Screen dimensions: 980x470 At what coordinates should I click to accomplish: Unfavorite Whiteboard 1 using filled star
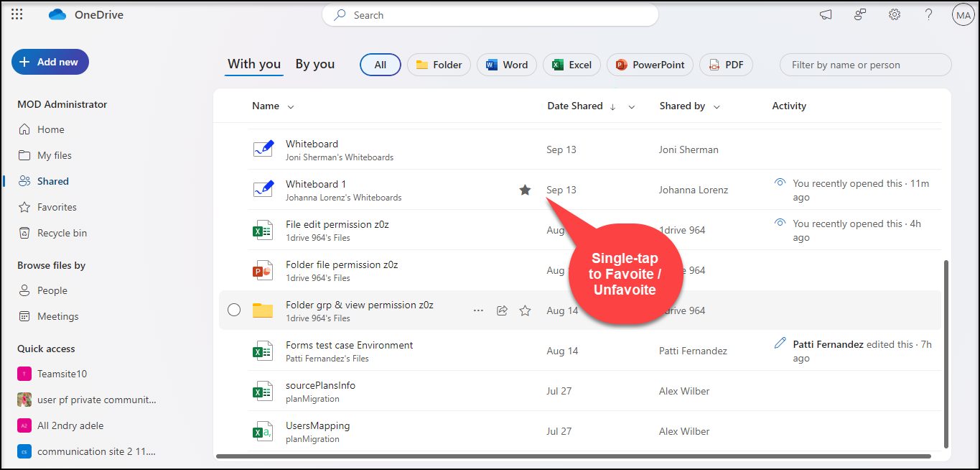pos(525,190)
